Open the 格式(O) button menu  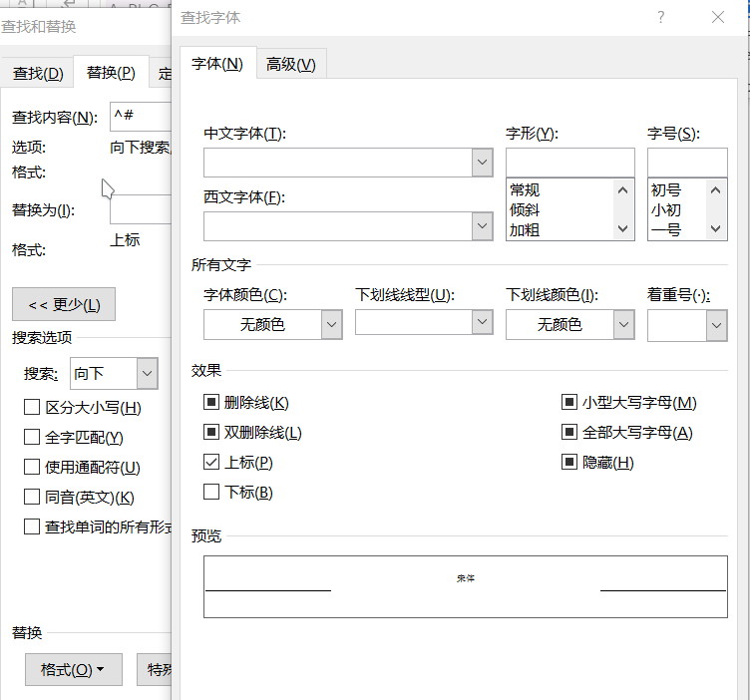coord(73,669)
